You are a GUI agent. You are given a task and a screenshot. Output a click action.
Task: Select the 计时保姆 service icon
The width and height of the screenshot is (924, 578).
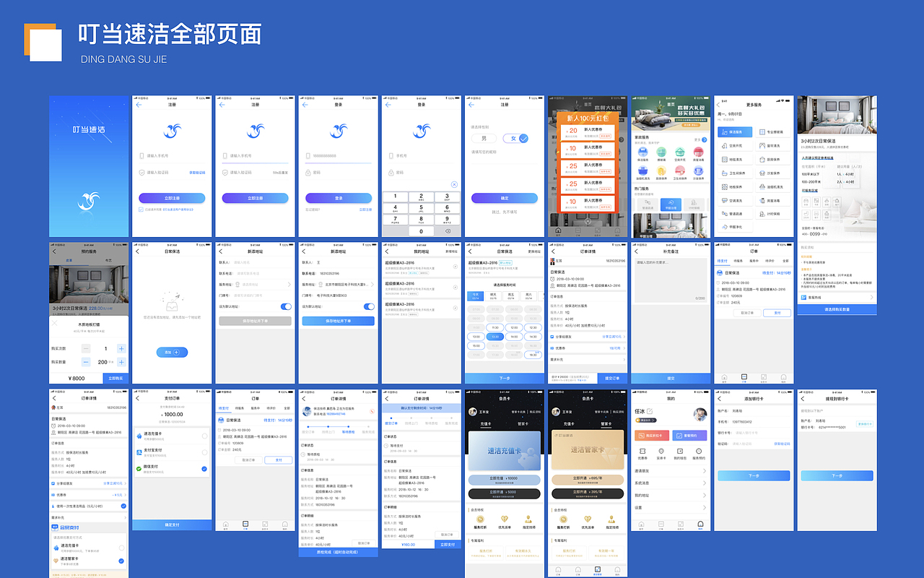pyautogui.click(x=769, y=213)
